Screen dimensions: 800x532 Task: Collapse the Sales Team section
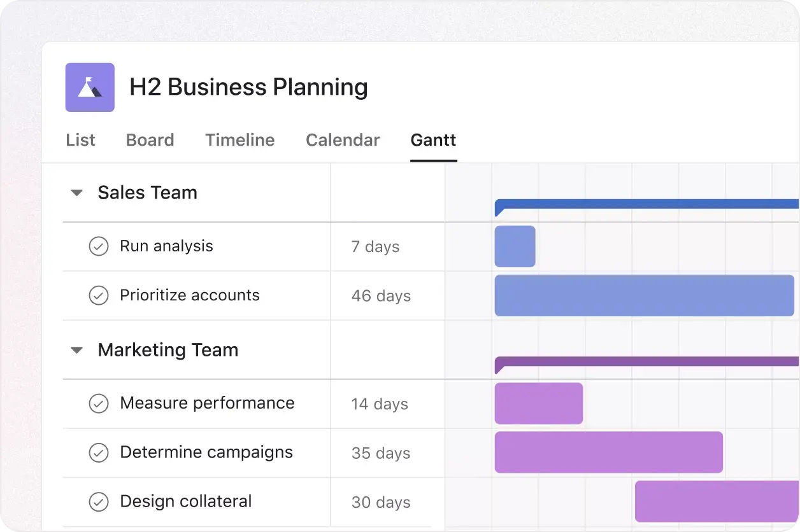coord(76,192)
